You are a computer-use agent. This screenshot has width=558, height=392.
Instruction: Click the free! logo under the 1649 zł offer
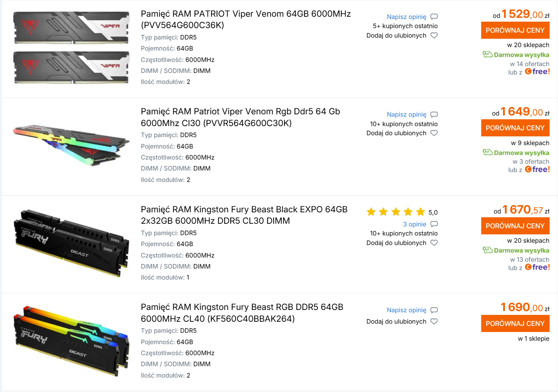[537, 169]
